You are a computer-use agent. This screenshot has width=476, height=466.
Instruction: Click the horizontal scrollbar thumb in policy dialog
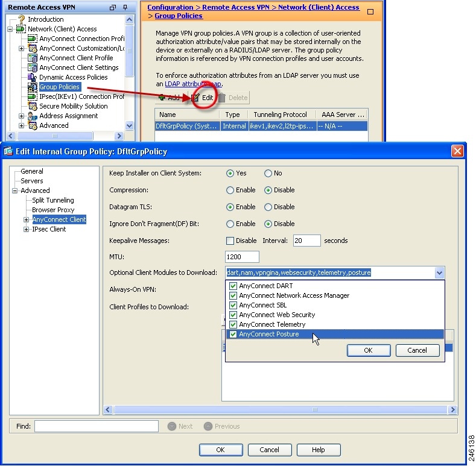[x=281, y=410]
